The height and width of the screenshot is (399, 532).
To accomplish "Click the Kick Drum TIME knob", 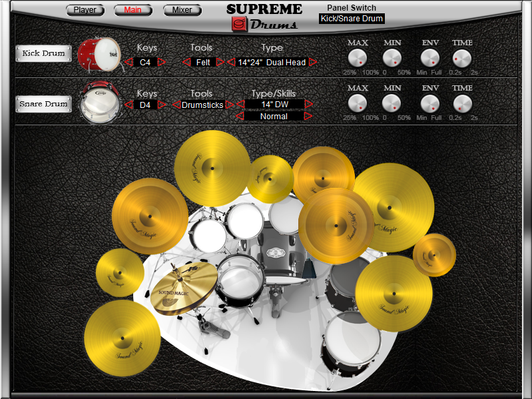I will (461, 59).
